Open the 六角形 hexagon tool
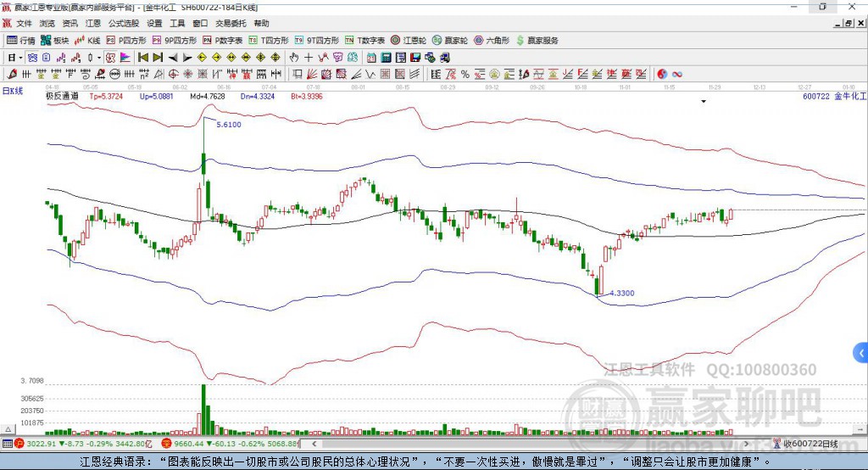Image resolution: width=868 pixels, height=470 pixels. (x=492, y=41)
